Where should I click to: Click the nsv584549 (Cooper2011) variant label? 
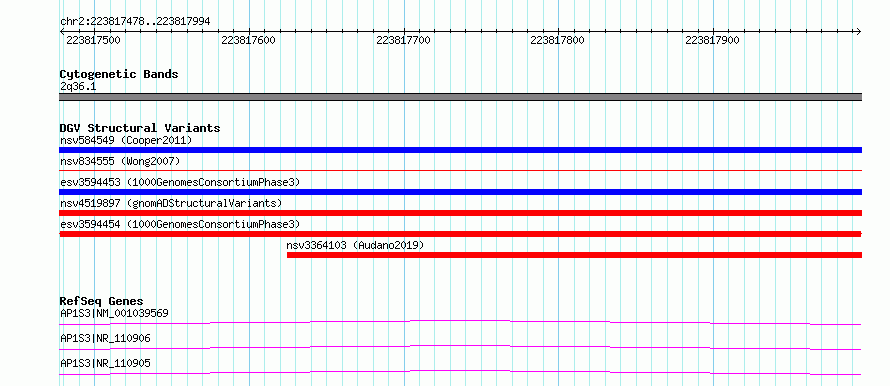(x=126, y=140)
